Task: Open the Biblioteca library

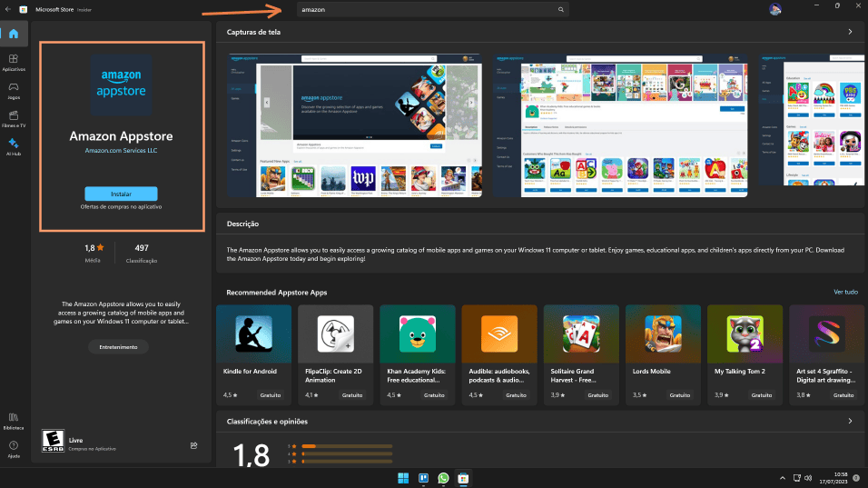Action: point(14,421)
